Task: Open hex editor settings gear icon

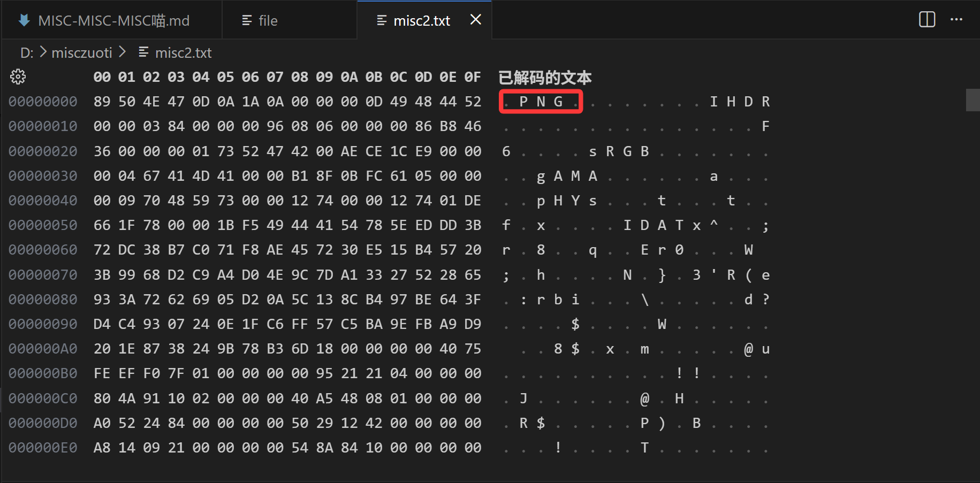Action: (18, 77)
